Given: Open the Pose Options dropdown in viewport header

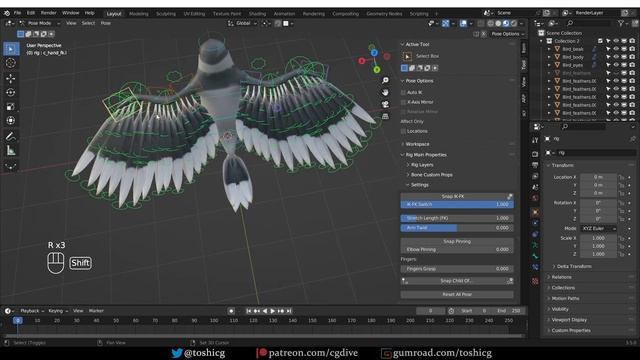Looking at the screenshot, I should click(x=507, y=34).
